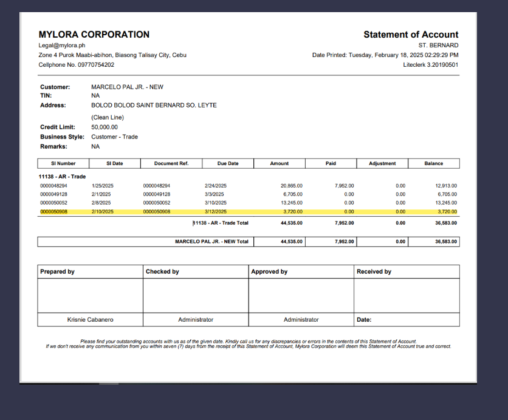Click the Balance column header

433,163
